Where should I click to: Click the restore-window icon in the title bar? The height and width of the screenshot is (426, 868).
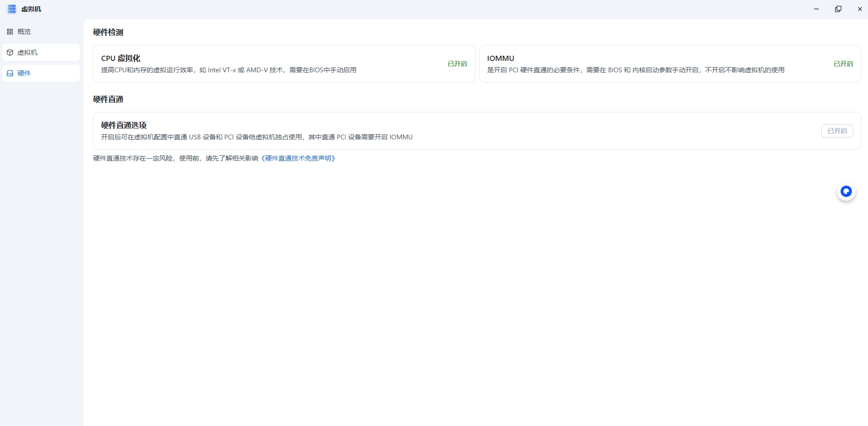(838, 9)
